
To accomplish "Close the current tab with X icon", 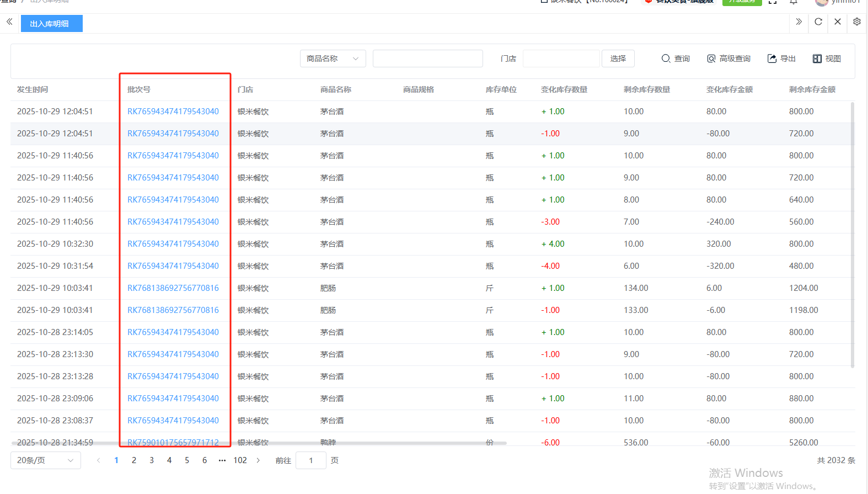I will pos(838,22).
